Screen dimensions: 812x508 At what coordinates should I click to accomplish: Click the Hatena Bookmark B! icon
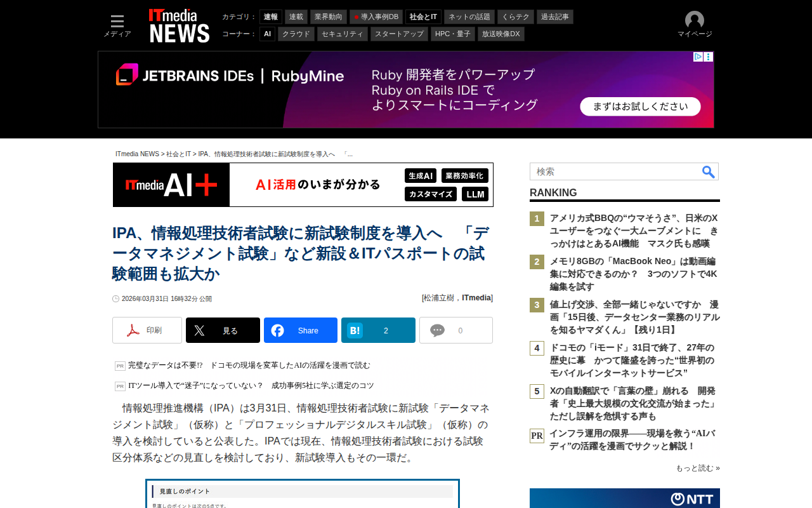click(x=355, y=330)
